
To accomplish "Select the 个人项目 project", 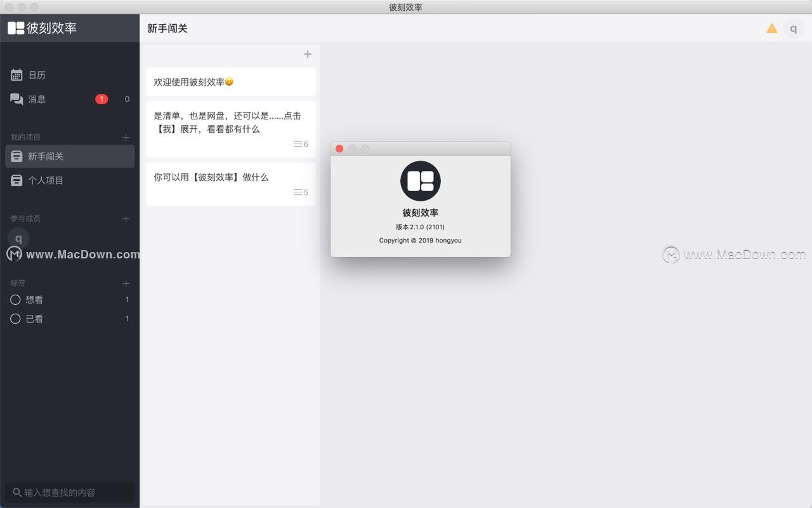I will coord(70,180).
